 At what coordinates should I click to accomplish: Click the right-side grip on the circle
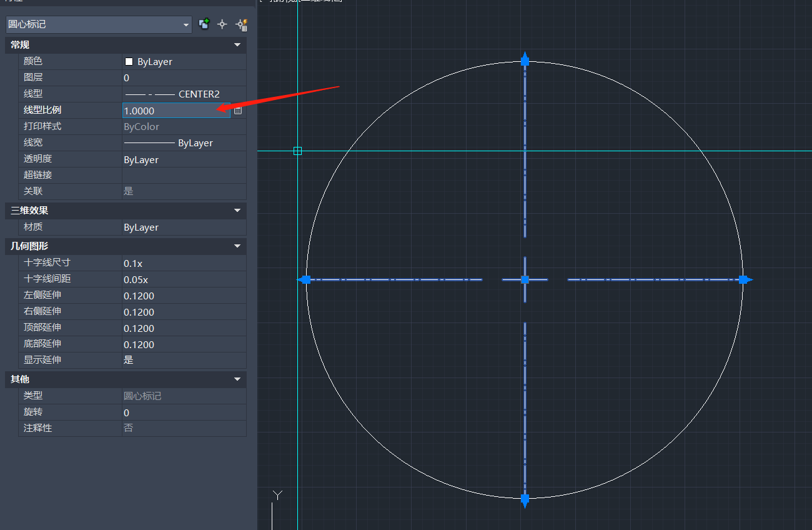(743, 279)
